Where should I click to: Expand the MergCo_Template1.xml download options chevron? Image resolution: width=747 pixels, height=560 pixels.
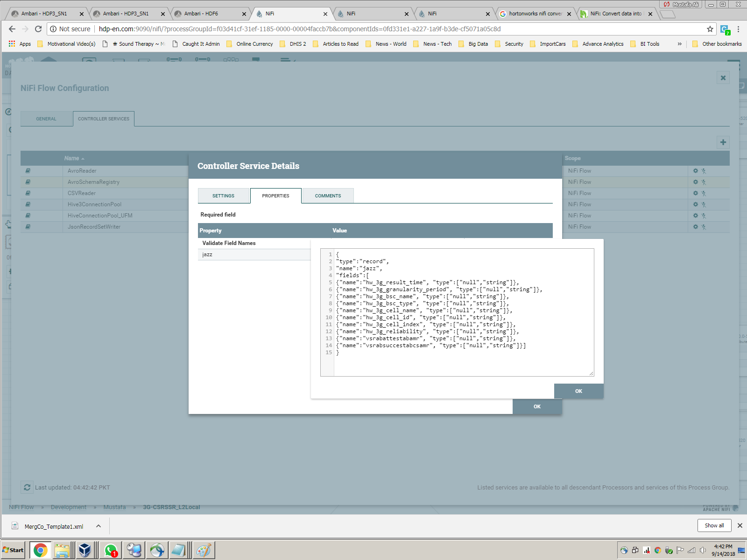pos(98,526)
